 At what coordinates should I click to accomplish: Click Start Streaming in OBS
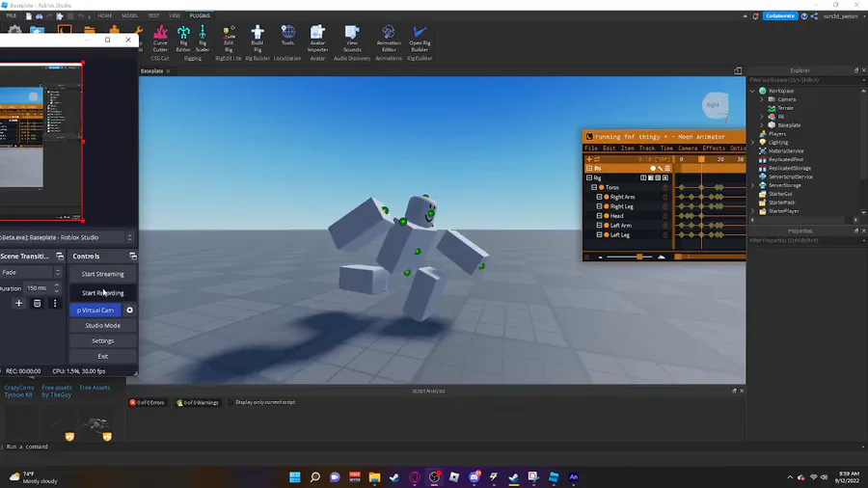click(x=103, y=274)
